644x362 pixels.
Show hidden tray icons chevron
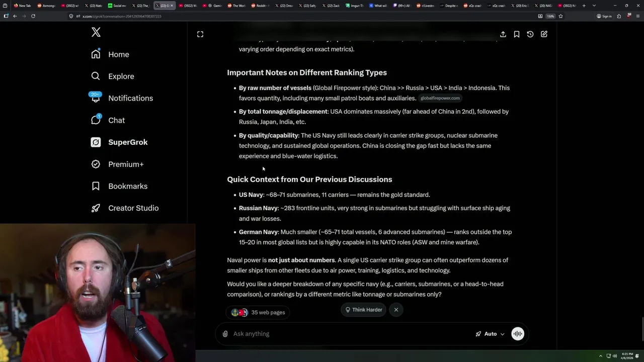pyautogui.click(x=600, y=356)
